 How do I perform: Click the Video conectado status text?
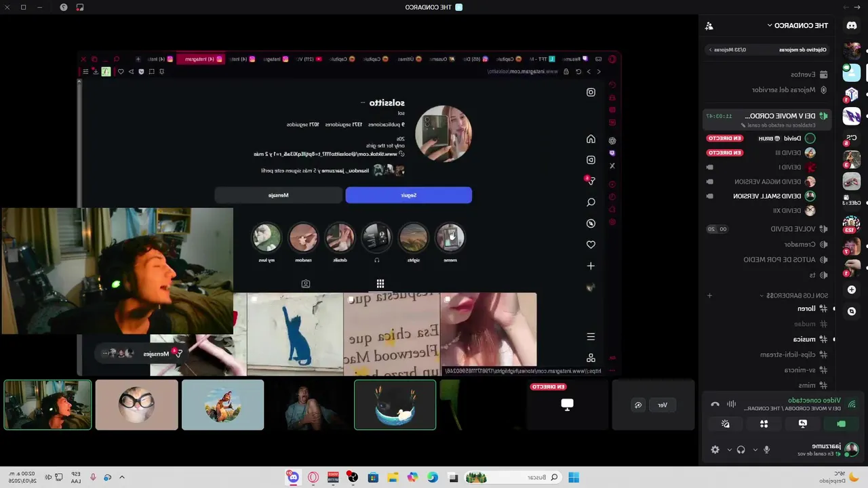(814, 401)
